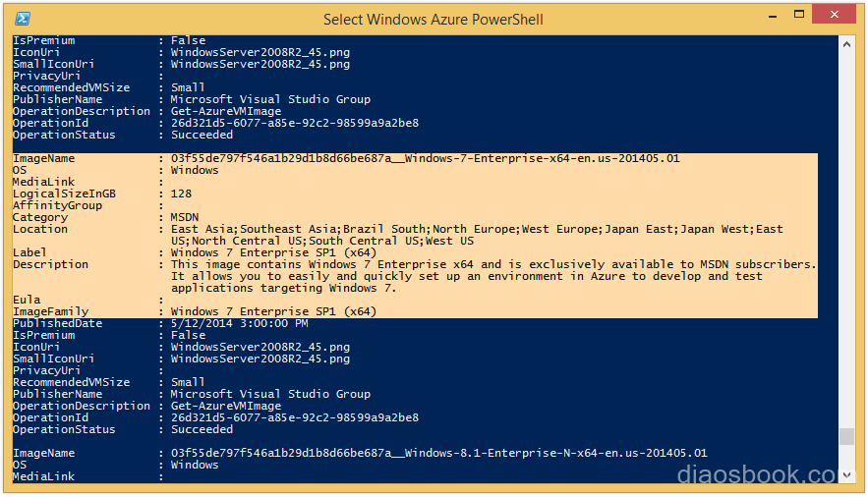Screen dimensions: 868x497
Task: Click the upper PublisherName 'Microsoft Visual Studio Group'
Action: [270, 99]
